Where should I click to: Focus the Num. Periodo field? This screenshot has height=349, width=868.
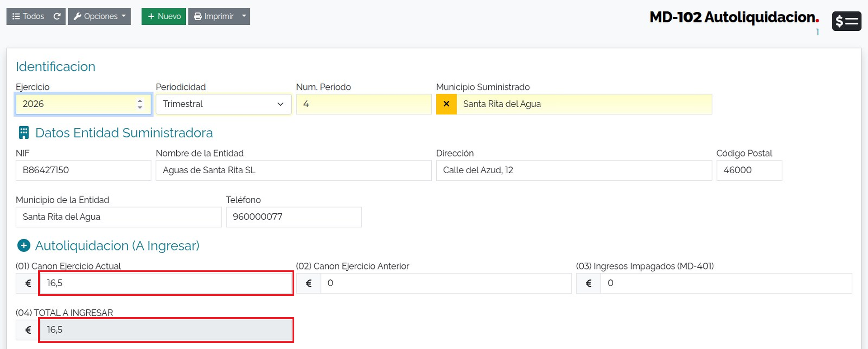coord(364,104)
